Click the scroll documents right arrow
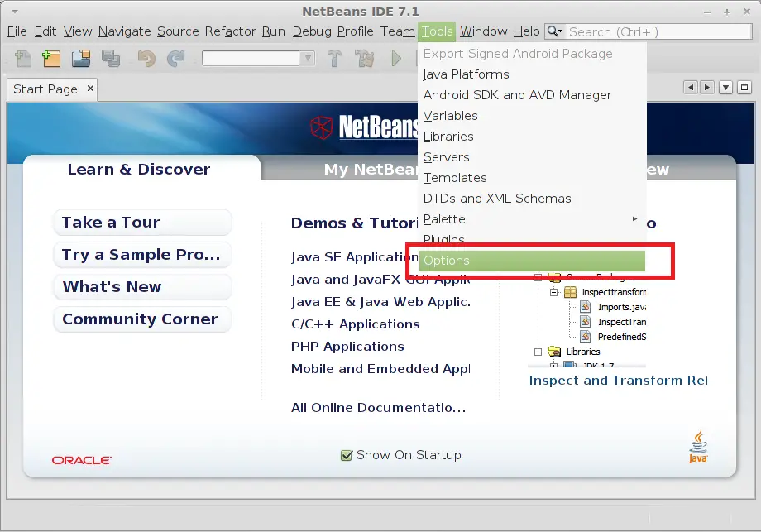This screenshot has width=761, height=532. tap(707, 88)
